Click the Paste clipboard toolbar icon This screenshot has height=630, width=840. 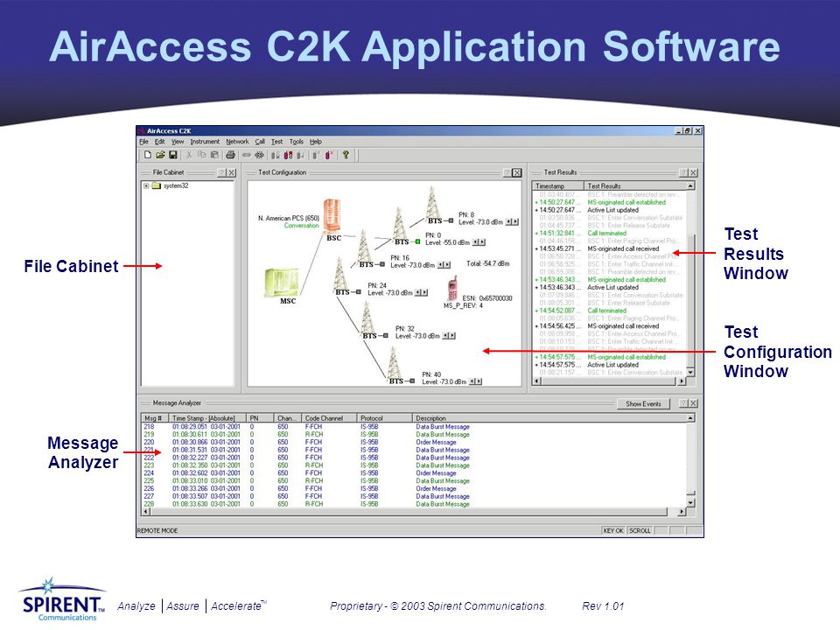coord(214,156)
